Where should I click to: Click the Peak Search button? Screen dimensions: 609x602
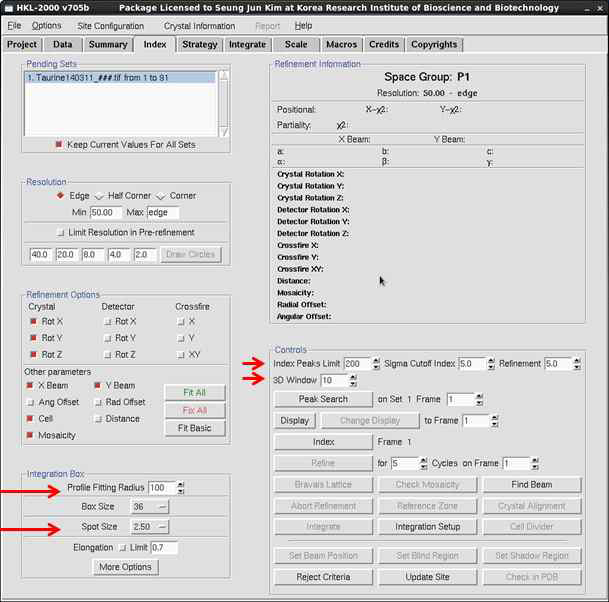322,399
